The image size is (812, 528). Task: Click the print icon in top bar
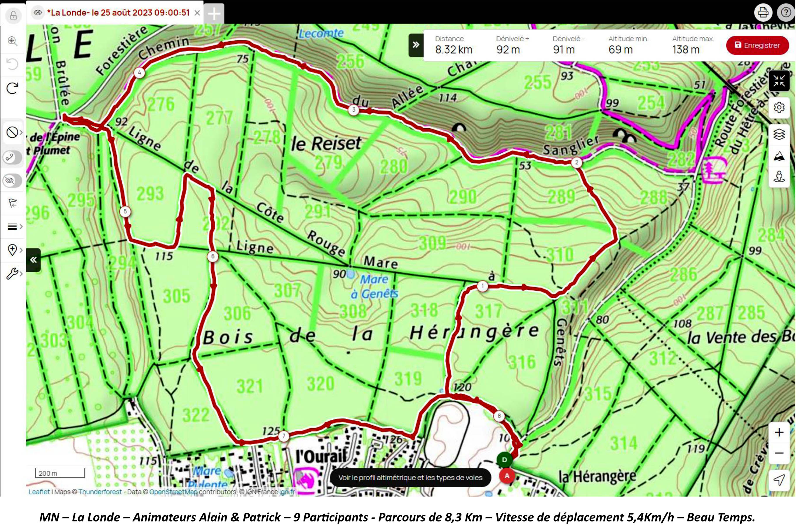[763, 13]
